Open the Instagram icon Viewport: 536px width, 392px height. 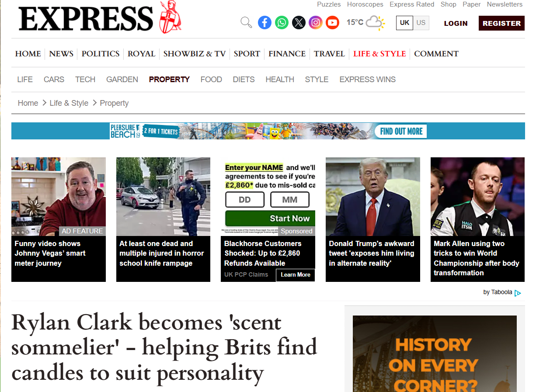(x=316, y=22)
